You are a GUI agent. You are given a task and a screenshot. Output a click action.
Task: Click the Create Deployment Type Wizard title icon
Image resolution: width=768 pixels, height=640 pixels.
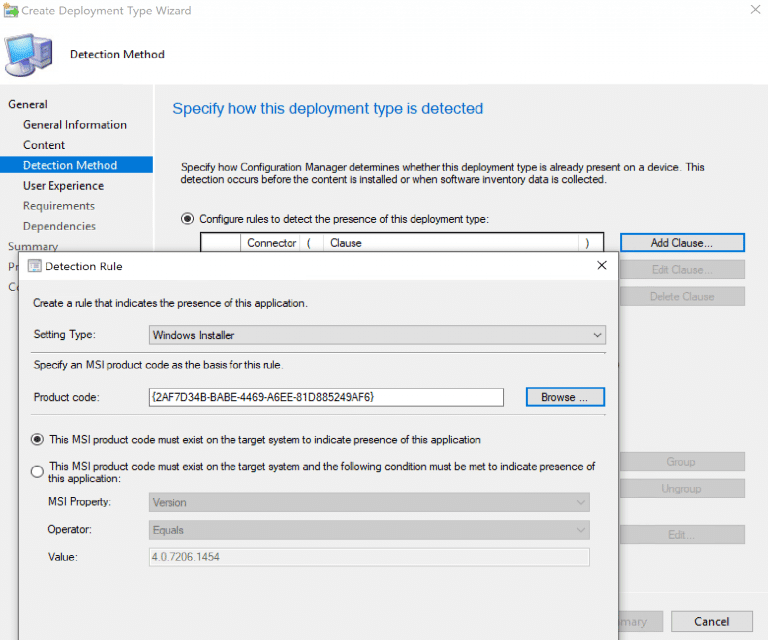tap(10, 11)
